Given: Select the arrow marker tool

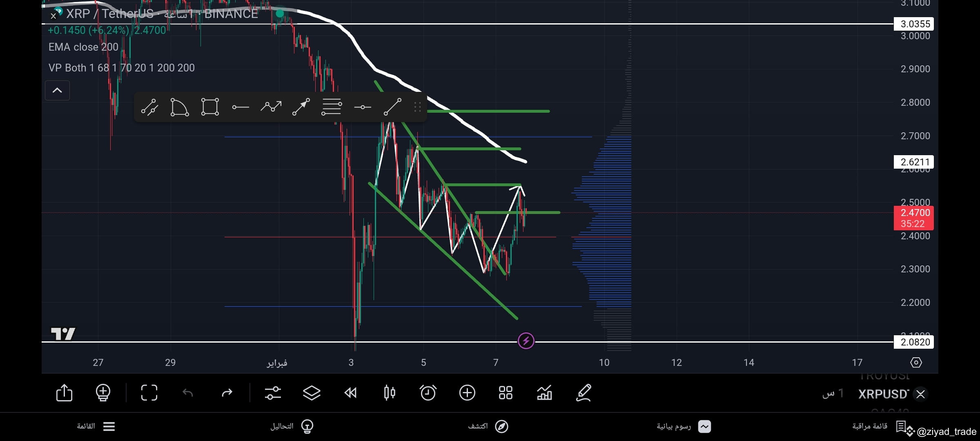Looking at the screenshot, I should 301,107.
